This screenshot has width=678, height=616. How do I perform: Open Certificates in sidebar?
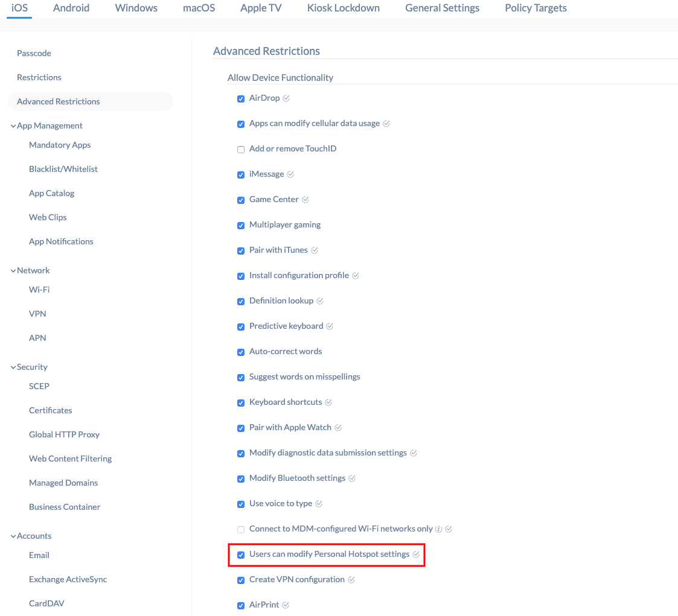51,410
